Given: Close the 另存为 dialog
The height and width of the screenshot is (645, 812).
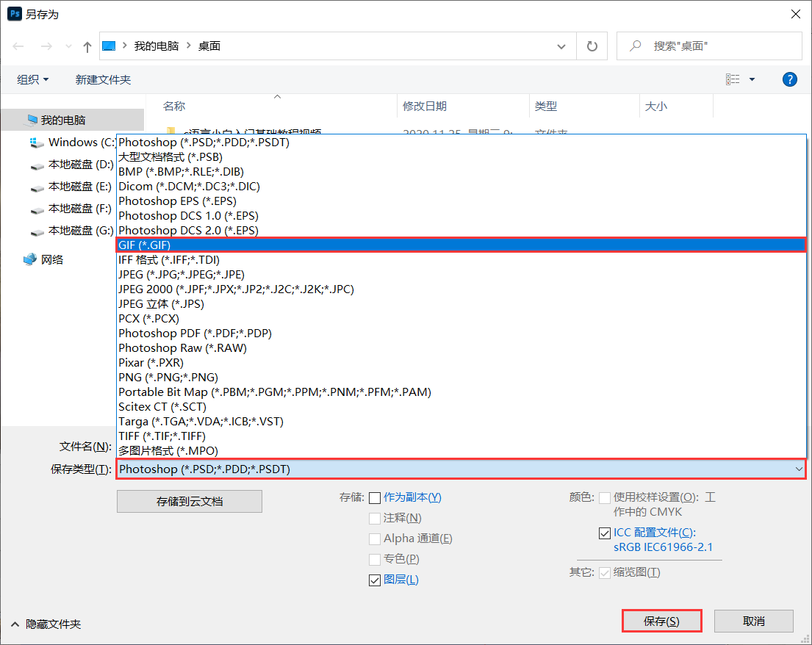Looking at the screenshot, I should pyautogui.click(x=796, y=14).
